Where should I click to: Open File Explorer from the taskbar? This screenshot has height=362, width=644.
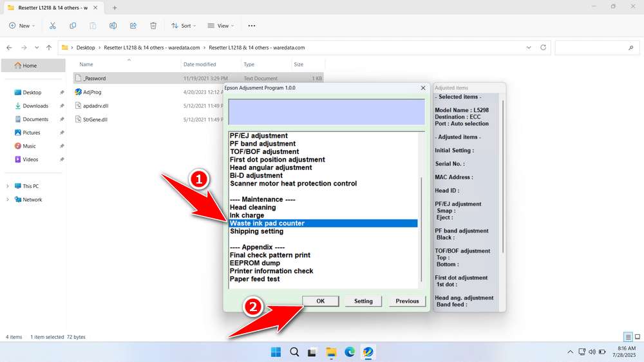pos(331,352)
